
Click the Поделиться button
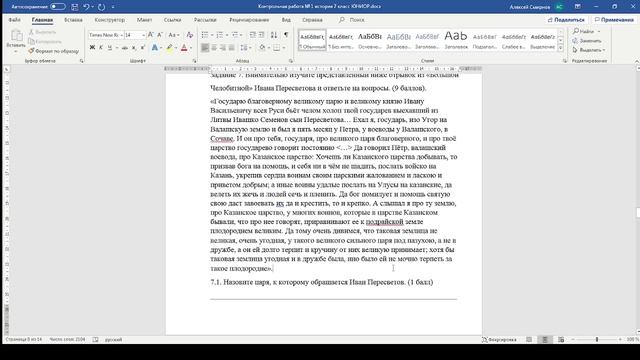click(566, 20)
